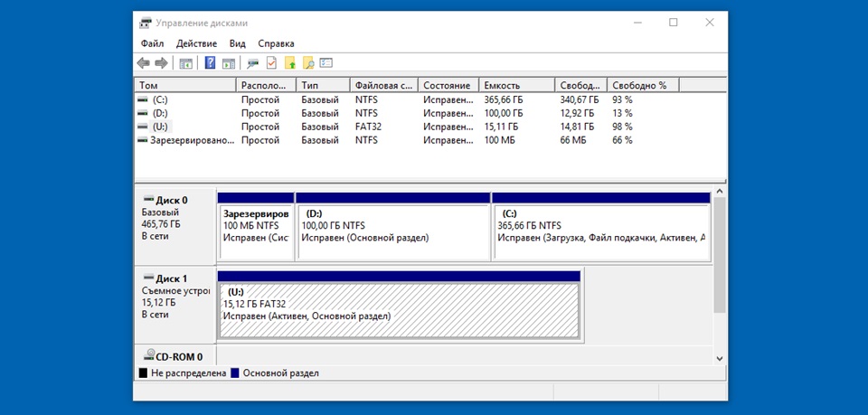Open Help via blue question mark icon

click(210, 63)
